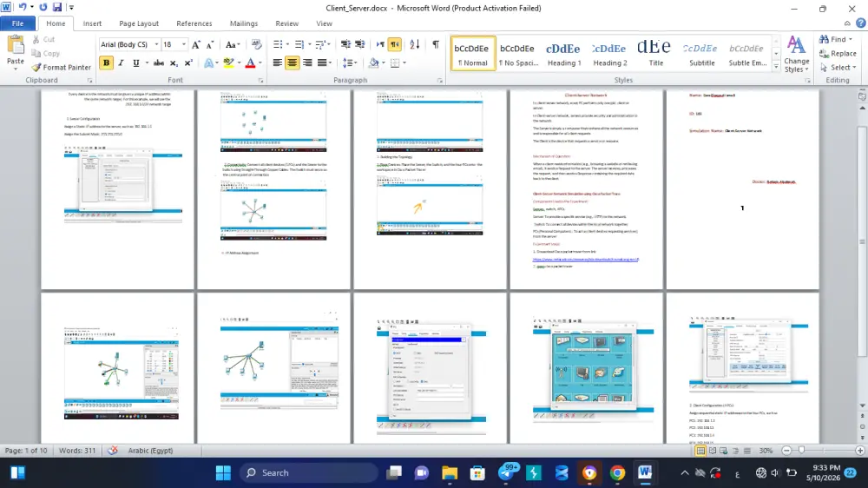
Task: Open the File tab
Action: [17, 23]
